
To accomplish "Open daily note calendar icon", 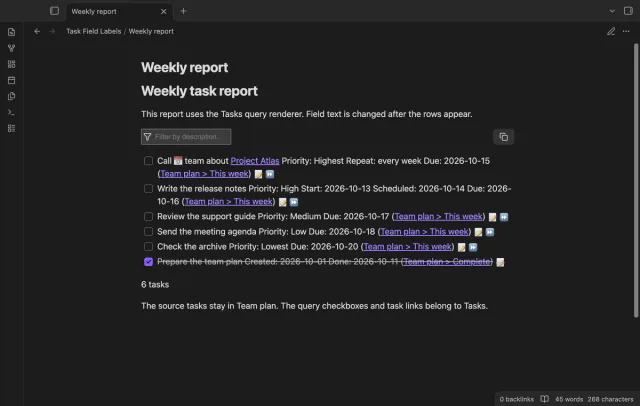I will (x=11, y=80).
